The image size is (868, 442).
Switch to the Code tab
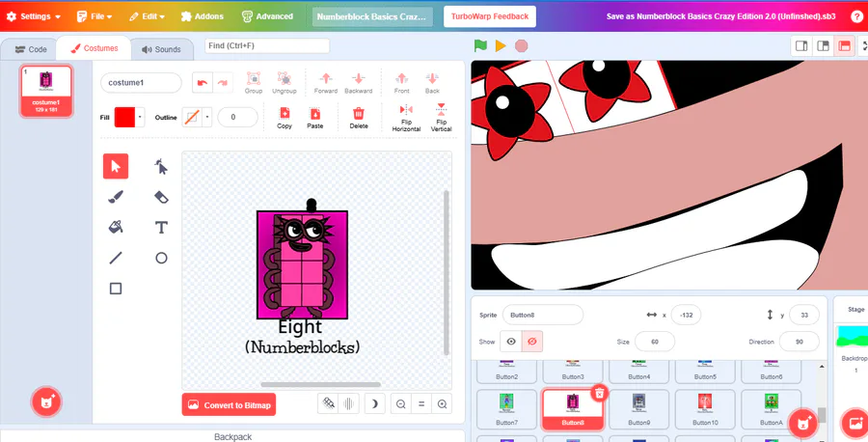31,49
